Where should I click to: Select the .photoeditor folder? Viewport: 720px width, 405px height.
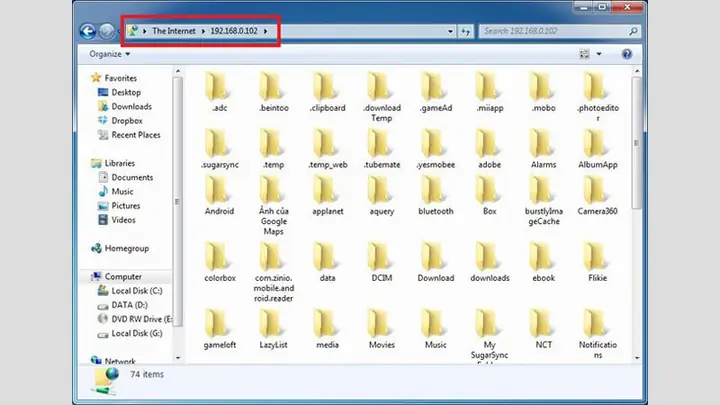coord(597,97)
